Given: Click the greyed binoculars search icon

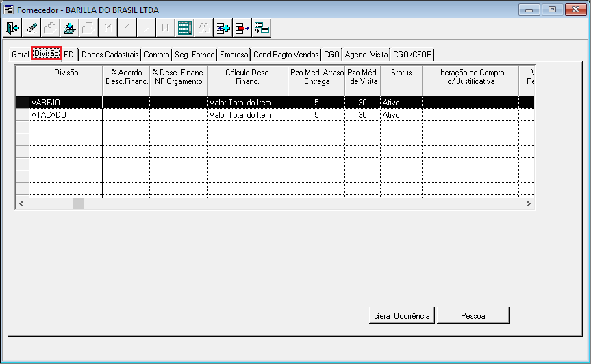Looking at the screenshot, I should (204, 28).
